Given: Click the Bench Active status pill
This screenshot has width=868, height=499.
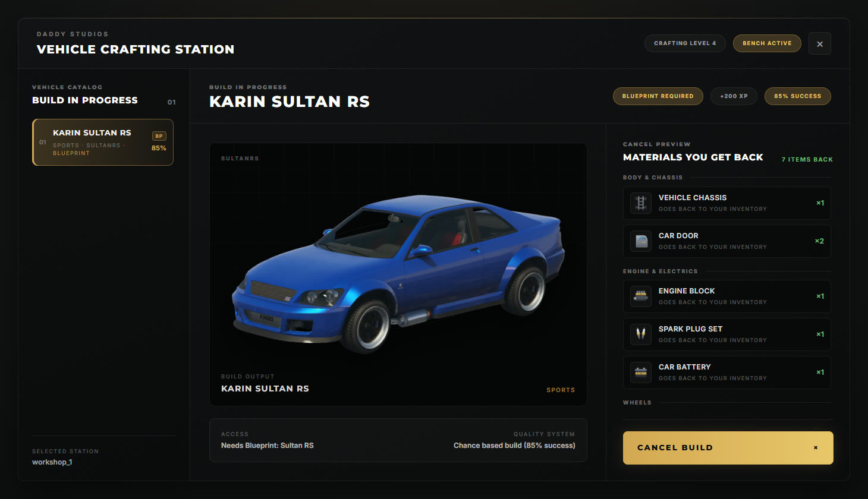Looking at the screenshot, I should tap(767, 43).
